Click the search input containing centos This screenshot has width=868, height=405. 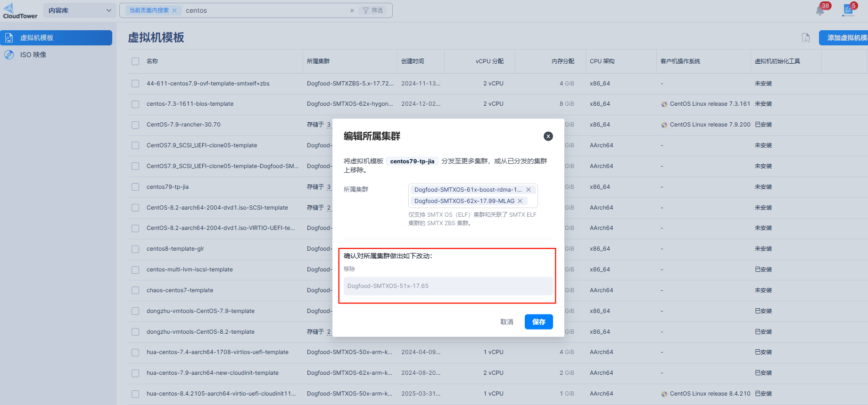click(x=264, y=10)
